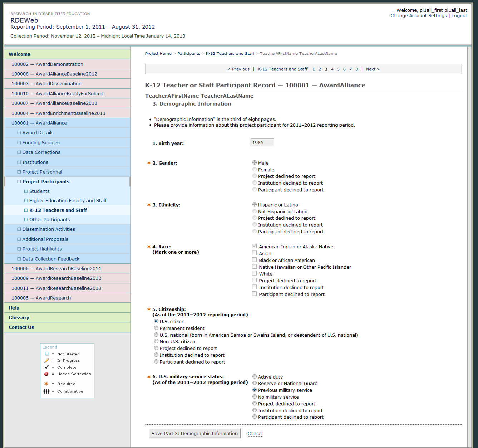478x448 pixels.
Task: Expand the 100006 AwardResearchBaseline2011 award
Action: (56, 269)
